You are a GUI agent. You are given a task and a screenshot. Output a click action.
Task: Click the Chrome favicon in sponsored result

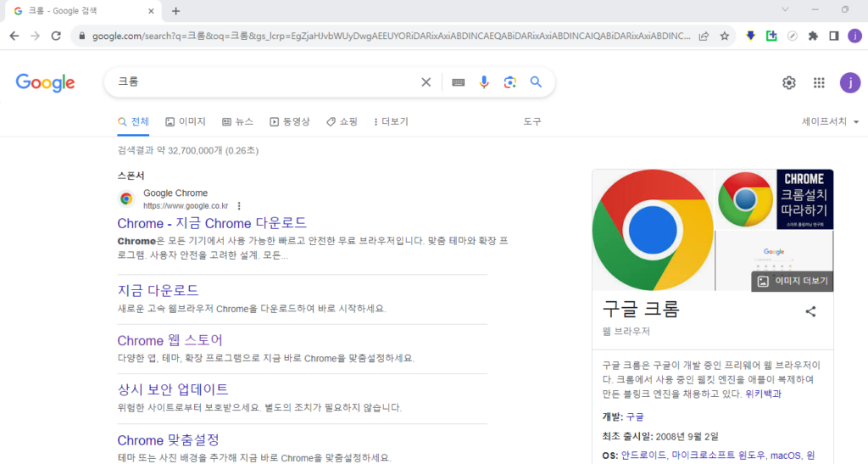pos(126,198)
